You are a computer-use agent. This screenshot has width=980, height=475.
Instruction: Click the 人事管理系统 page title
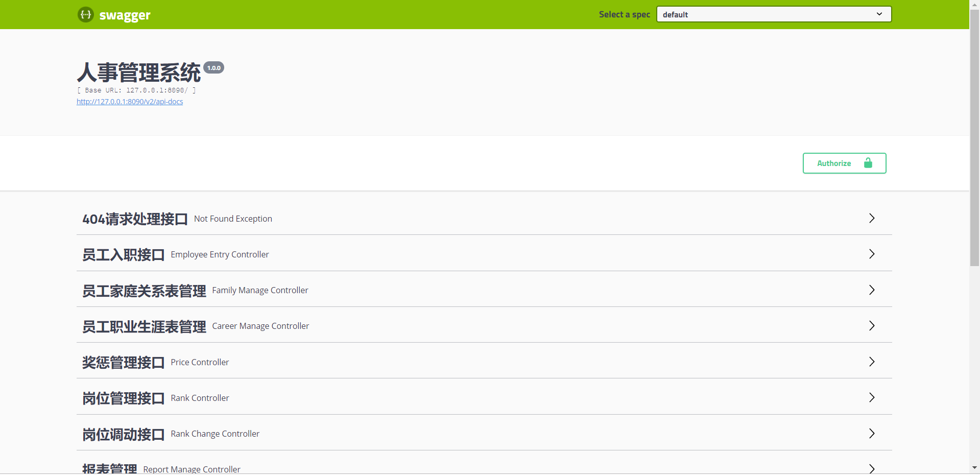(x=139, y=73)
